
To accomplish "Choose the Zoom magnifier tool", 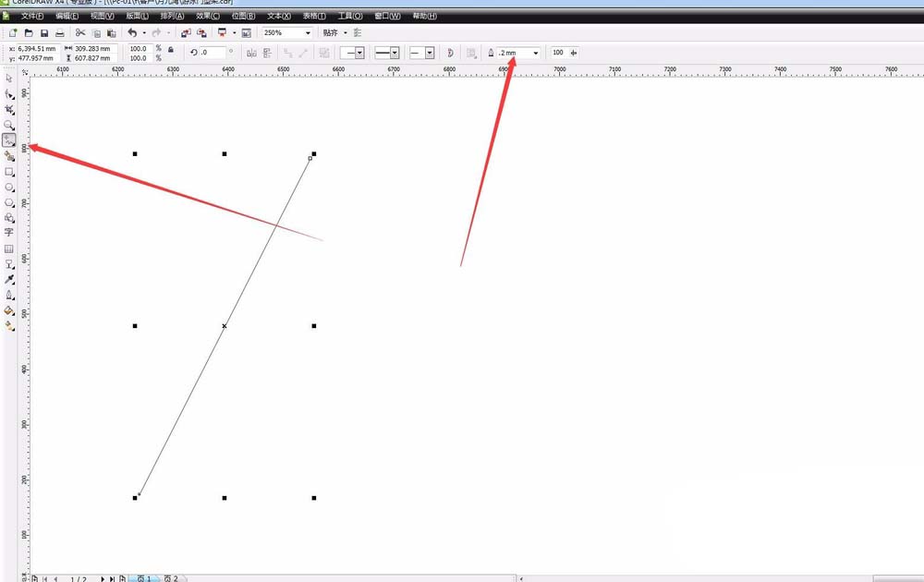I will coord(9,125).
